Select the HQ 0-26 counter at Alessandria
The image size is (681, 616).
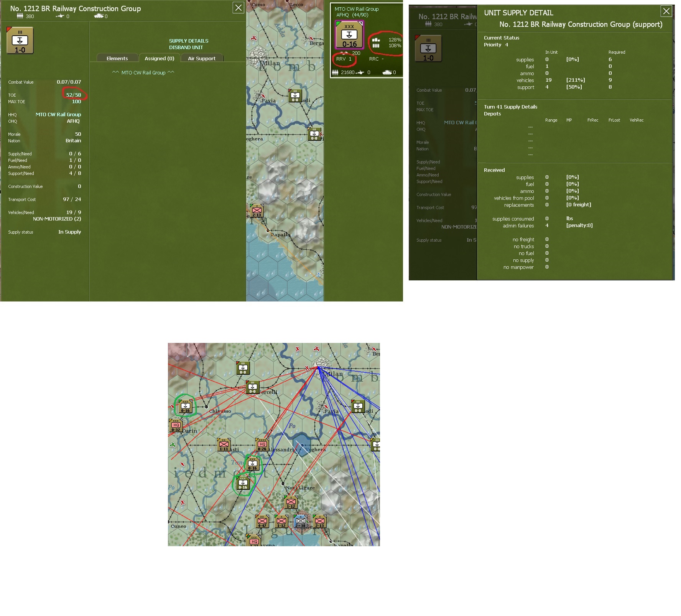pos(262,445)
